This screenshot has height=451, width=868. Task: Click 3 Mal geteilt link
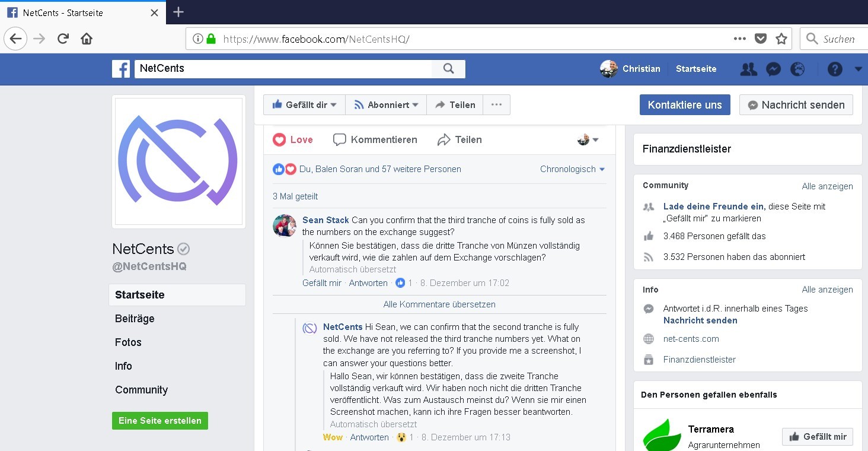[295, 196]
